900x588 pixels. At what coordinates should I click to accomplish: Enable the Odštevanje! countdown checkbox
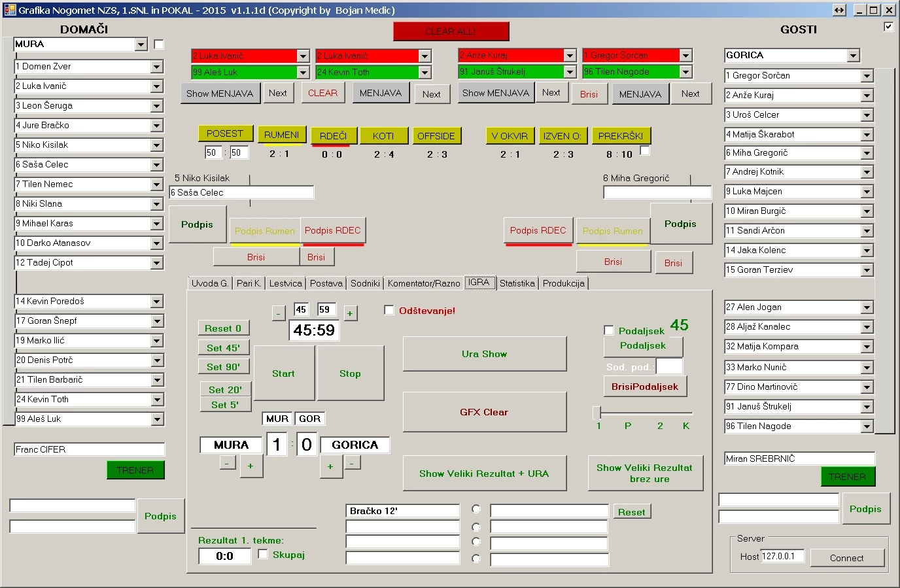389,310
